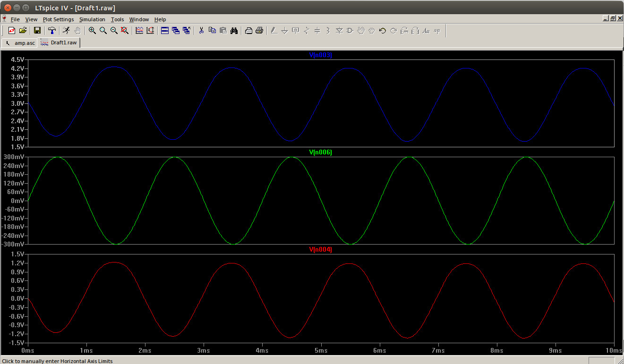
Task: Click the Save floppy disk icon
Action: tap(37, 31)
